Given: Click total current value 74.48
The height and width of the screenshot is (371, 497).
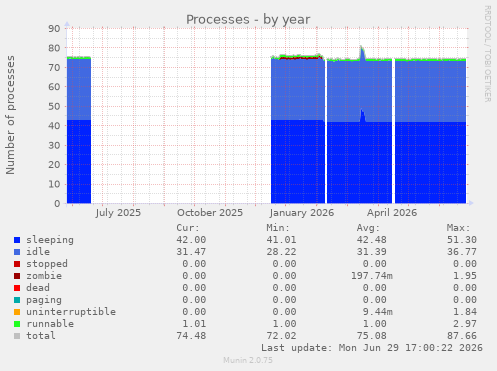Looking at the screenshot, I should 191,336.
